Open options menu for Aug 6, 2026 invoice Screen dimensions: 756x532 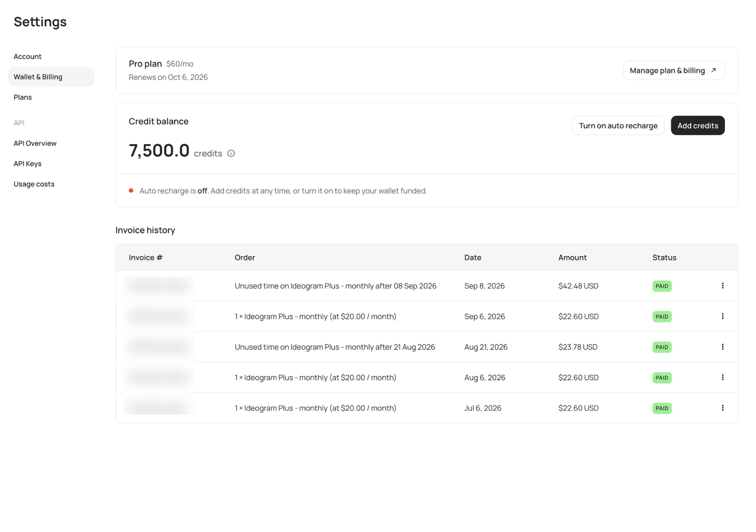tap(722, 378)
